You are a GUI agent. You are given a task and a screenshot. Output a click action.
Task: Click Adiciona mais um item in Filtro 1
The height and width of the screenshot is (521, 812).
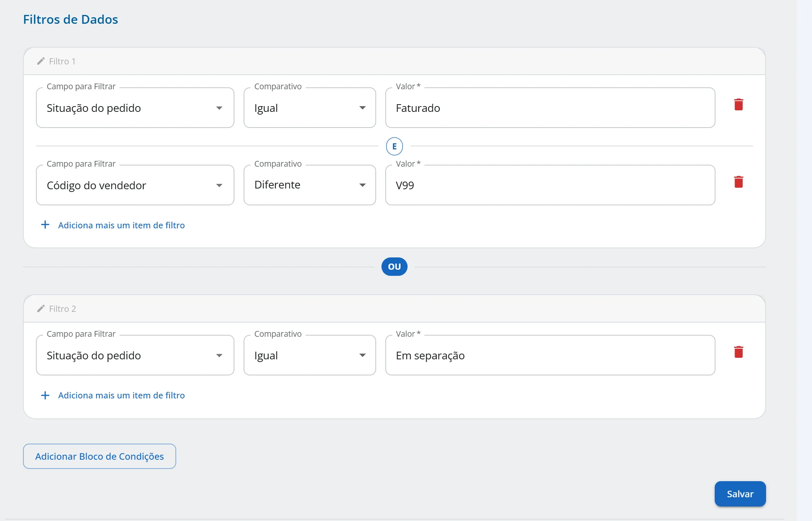pos(121,225)
